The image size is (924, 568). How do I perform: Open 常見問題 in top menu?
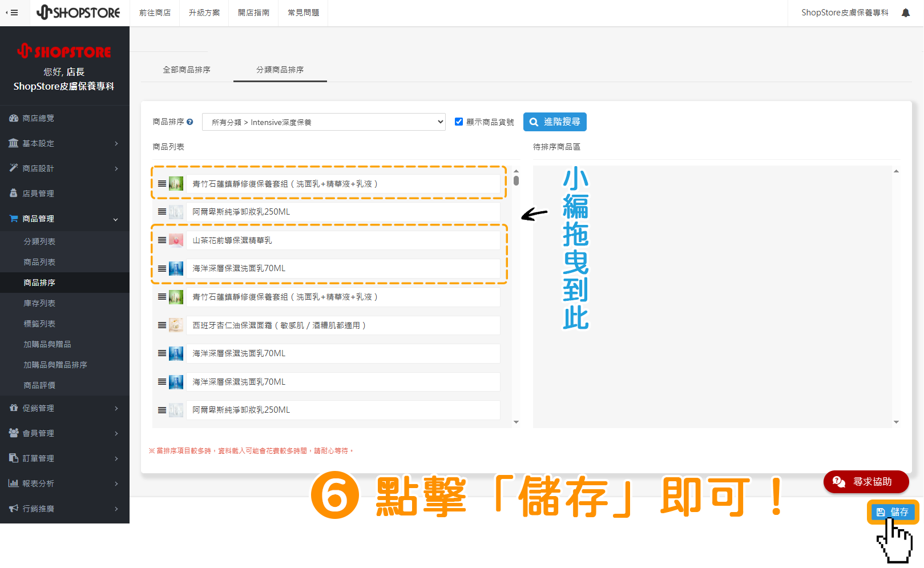304,13
